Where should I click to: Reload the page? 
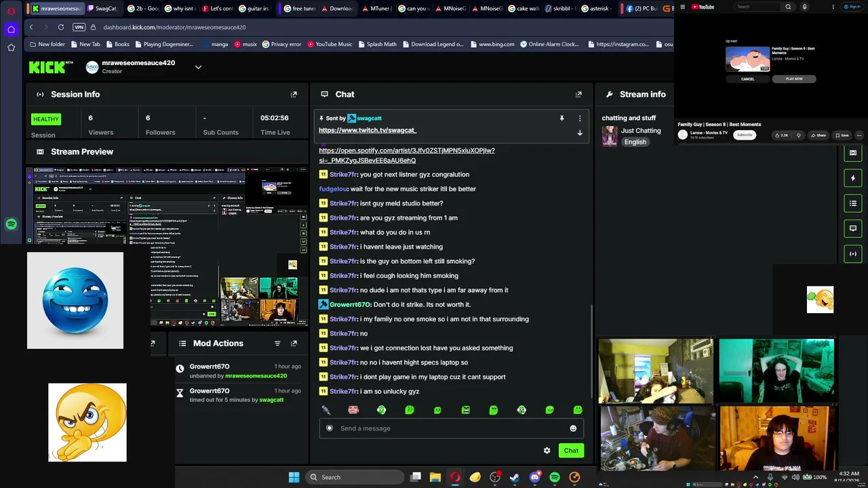[61, 27]
